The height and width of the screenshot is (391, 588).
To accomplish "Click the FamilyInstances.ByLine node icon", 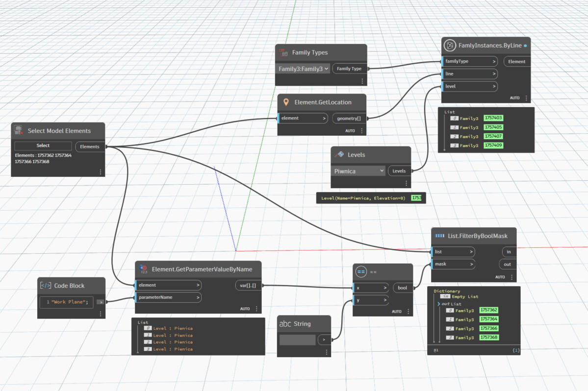I will pyautogui.click(x=450, y=45).
